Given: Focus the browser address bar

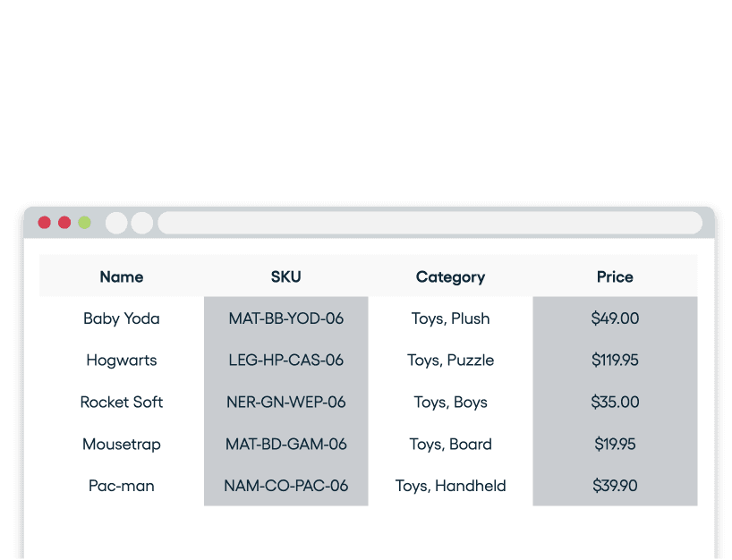Looking at the screenshot, I should (x=430, y=223).
